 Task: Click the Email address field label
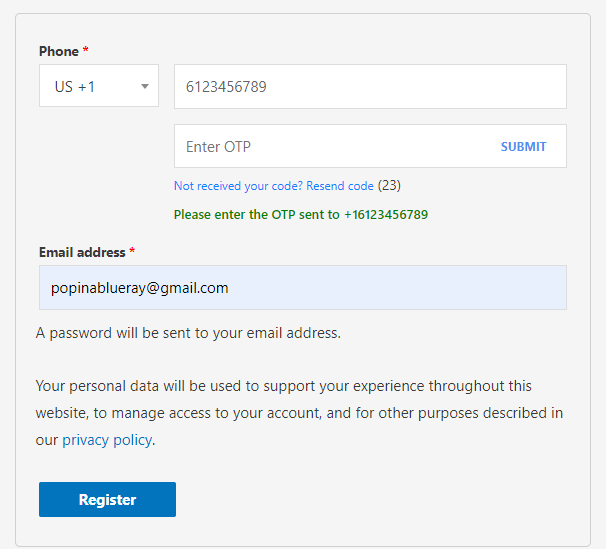(82, 252)
